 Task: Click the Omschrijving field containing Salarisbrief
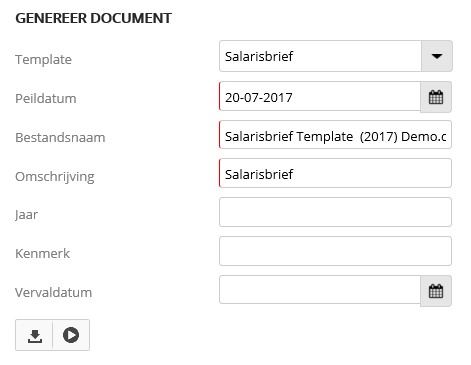[335, 173]
